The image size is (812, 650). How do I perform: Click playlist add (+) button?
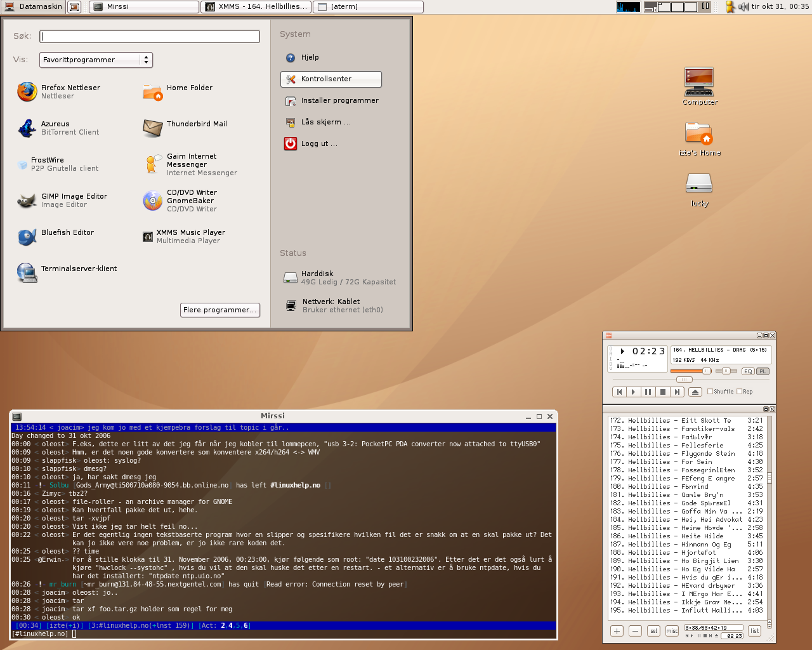617,631
